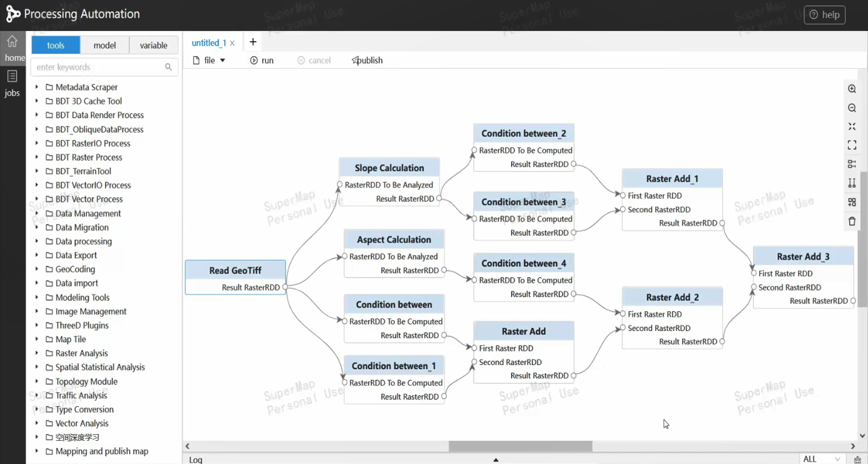Click the add-node grid icon
The width and height of the screenshot is (868, 464).
(x=852, y=202)
